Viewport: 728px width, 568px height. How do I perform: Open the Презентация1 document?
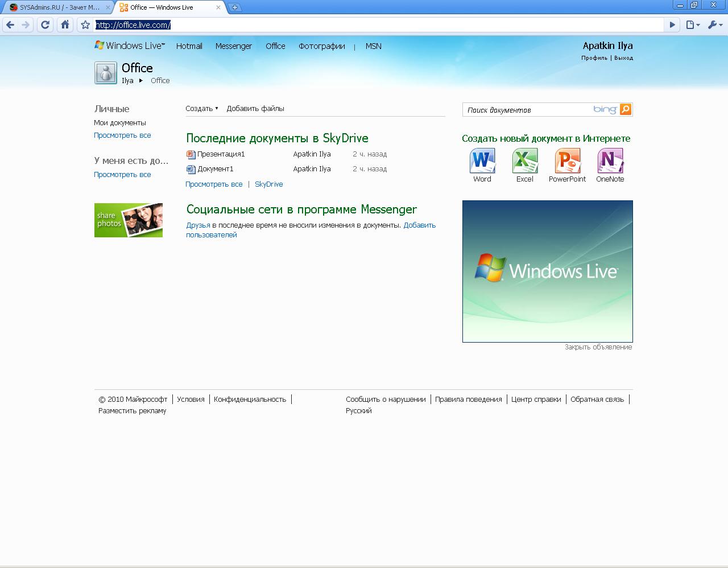(221, 154)
